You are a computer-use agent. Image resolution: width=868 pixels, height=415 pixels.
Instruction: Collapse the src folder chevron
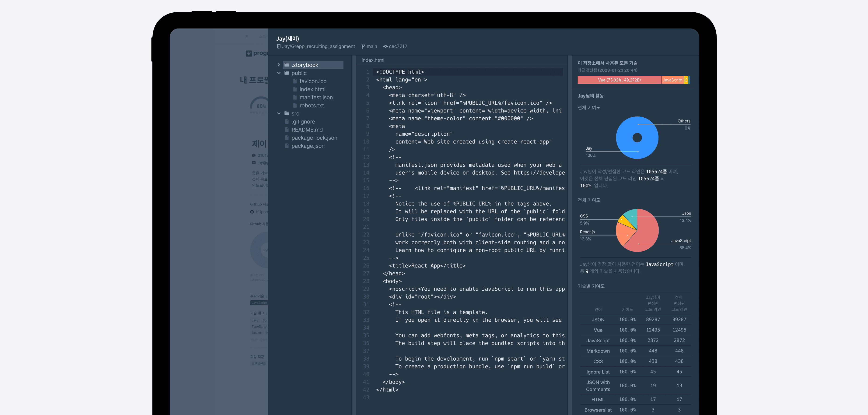(279, 113)
